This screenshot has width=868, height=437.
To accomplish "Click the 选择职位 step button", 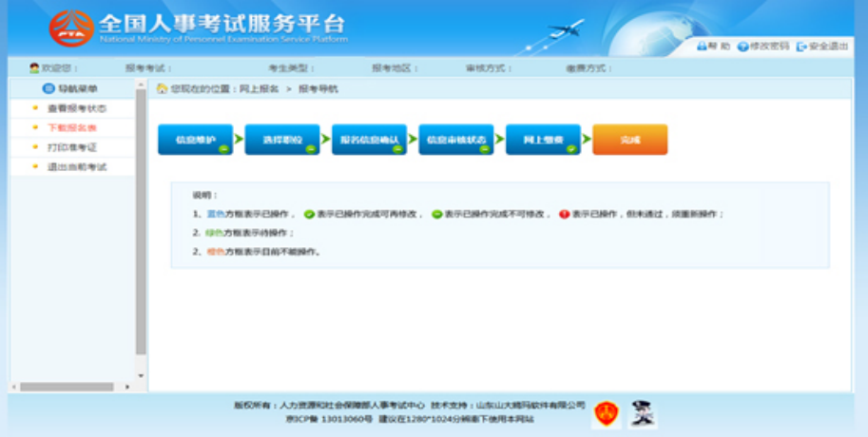I will (281, 140).
